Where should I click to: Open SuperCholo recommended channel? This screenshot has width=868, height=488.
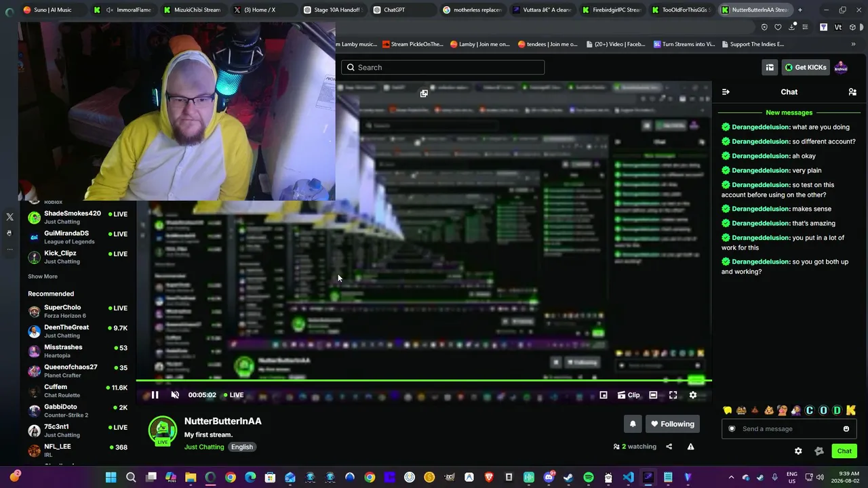tap(77, 311)
